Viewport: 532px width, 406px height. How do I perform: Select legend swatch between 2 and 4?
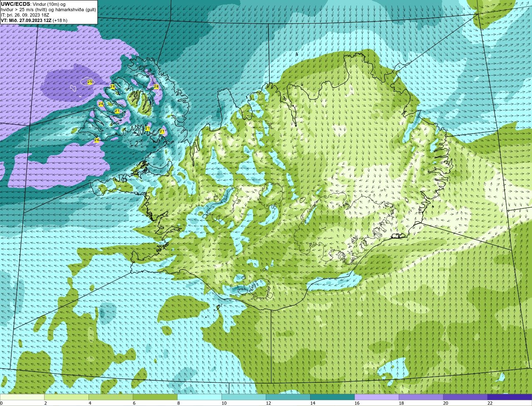(x=66, y=397)
